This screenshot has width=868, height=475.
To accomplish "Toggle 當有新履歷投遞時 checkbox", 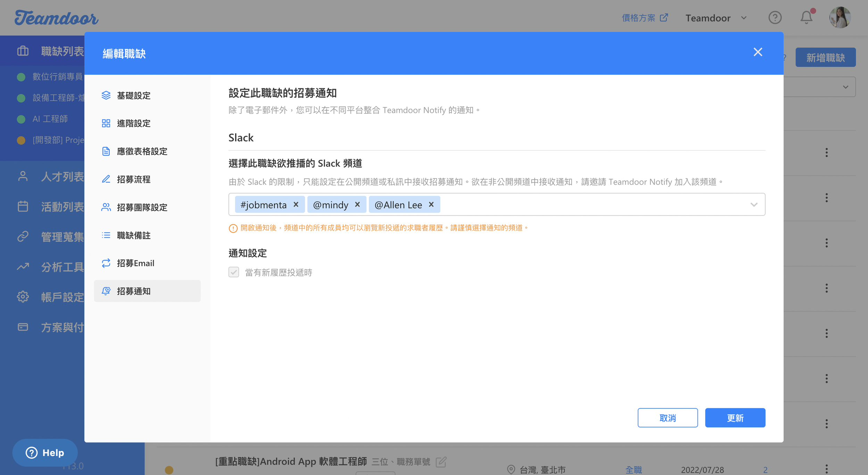I will coord(234,272).
